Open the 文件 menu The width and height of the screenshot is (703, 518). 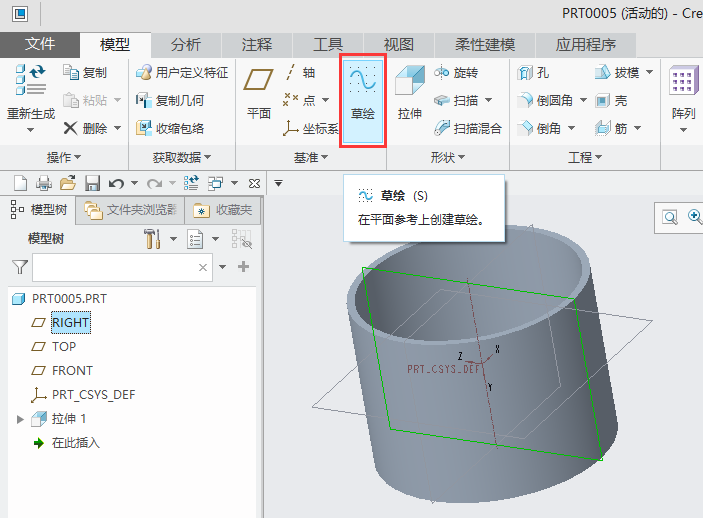(x=40, y=45)
